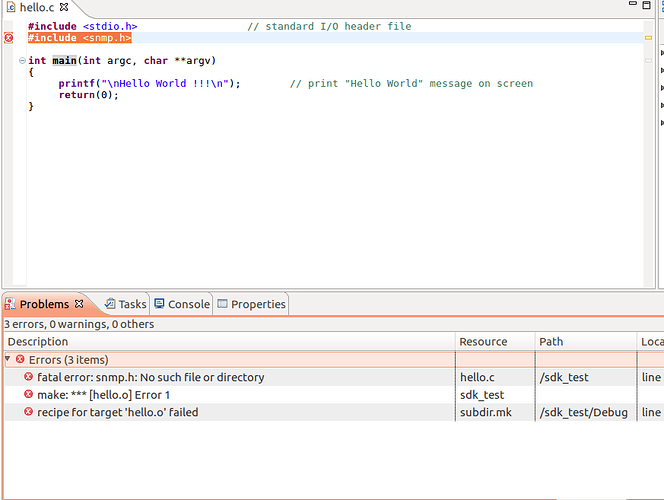Maximize the editor area
664x500 pixels.
coord(646,5)
